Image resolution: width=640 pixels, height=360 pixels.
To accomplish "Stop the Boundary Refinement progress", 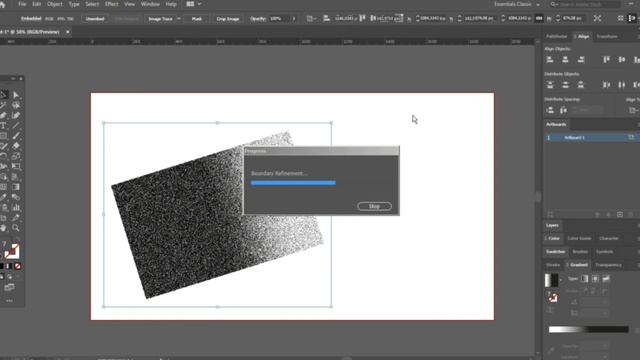I will (x=374, y=206).
